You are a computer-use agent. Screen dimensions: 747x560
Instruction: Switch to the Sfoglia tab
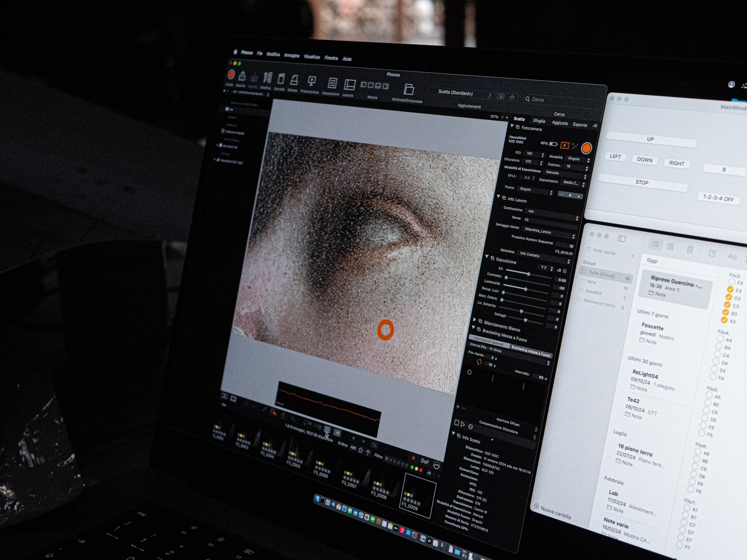(x=539, y=121)
